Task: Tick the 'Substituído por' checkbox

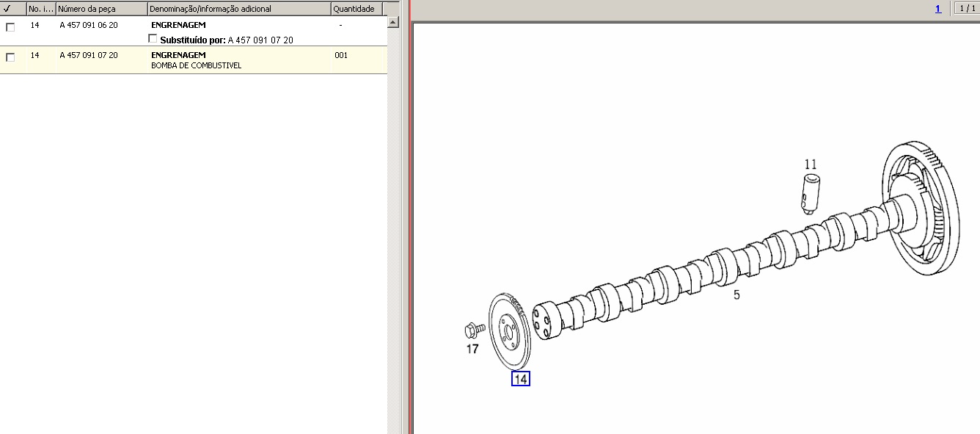Action: (x=153, y=38)
